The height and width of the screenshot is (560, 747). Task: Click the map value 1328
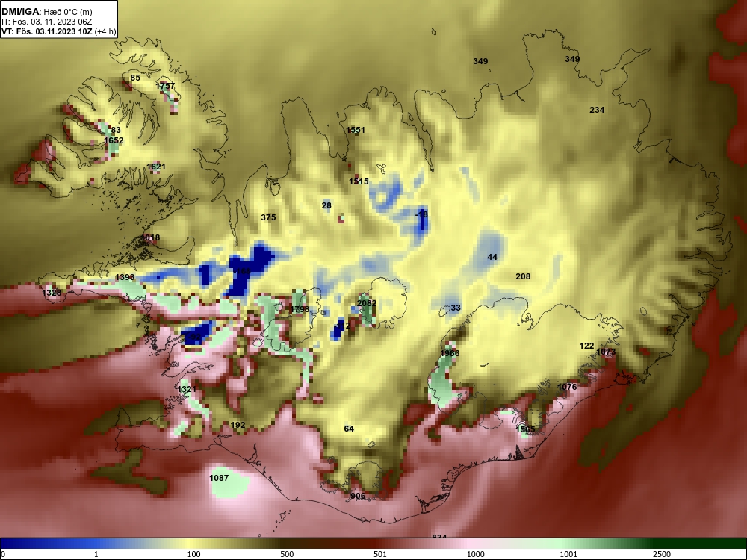click(52, 293)
